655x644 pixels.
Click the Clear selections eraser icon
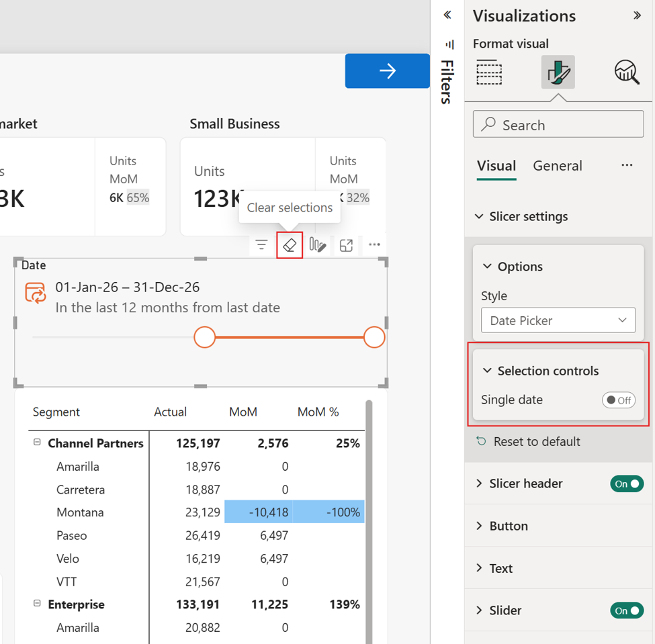coord(290,245)
